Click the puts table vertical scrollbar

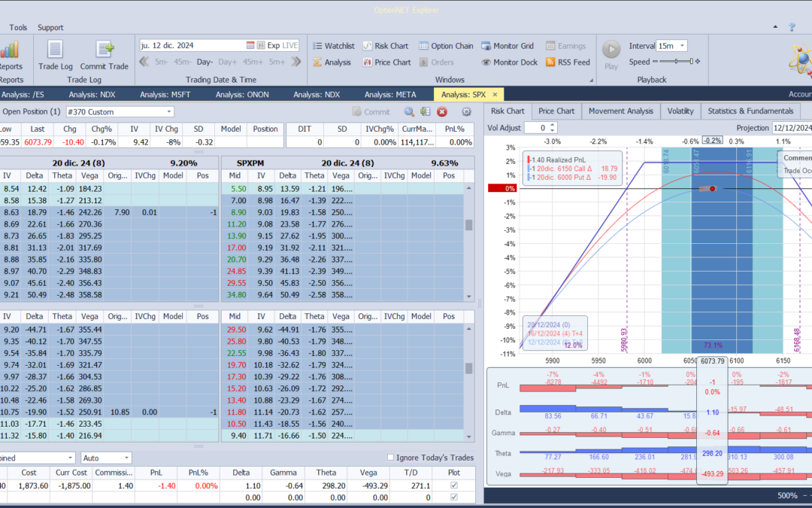(468, 382)
